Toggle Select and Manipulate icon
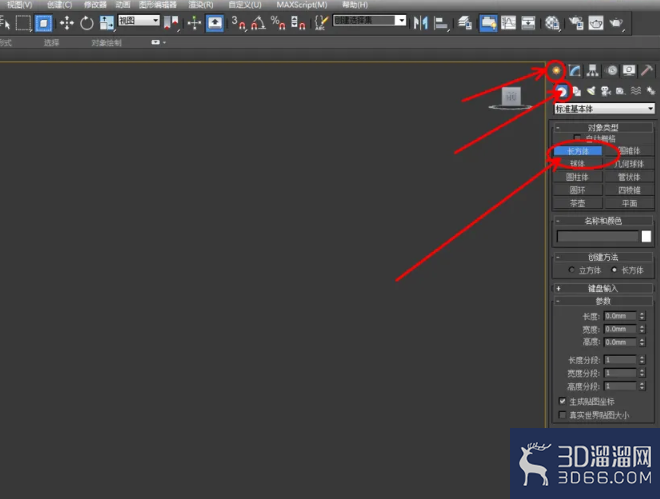This screenshot has height=499, width=660. click(194, 23)
